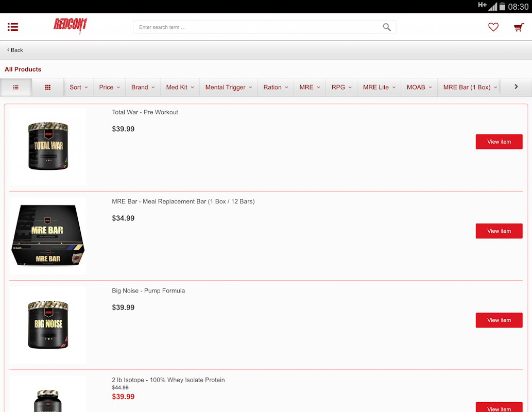Viewport: 532px width, 412px height.
Task: Select the struck-through $44.99 price
Action: [x=120, y=388]
